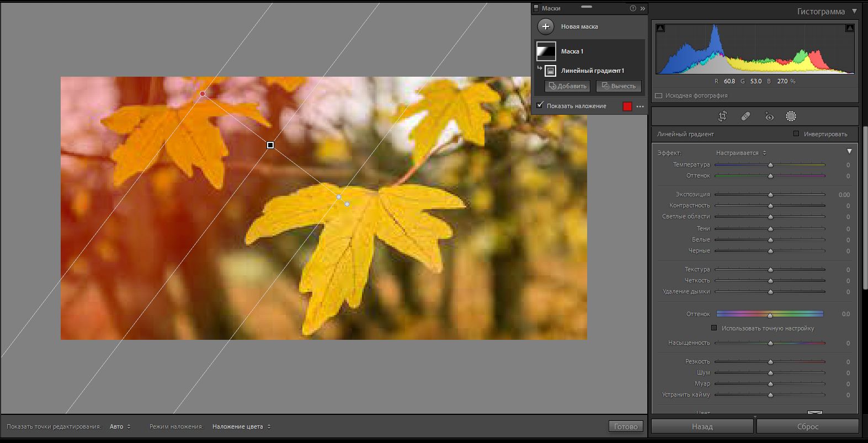Screen dimensions: 868x443
Task: Click the Устранить кайму slider handle
Action: coord(770,395)
